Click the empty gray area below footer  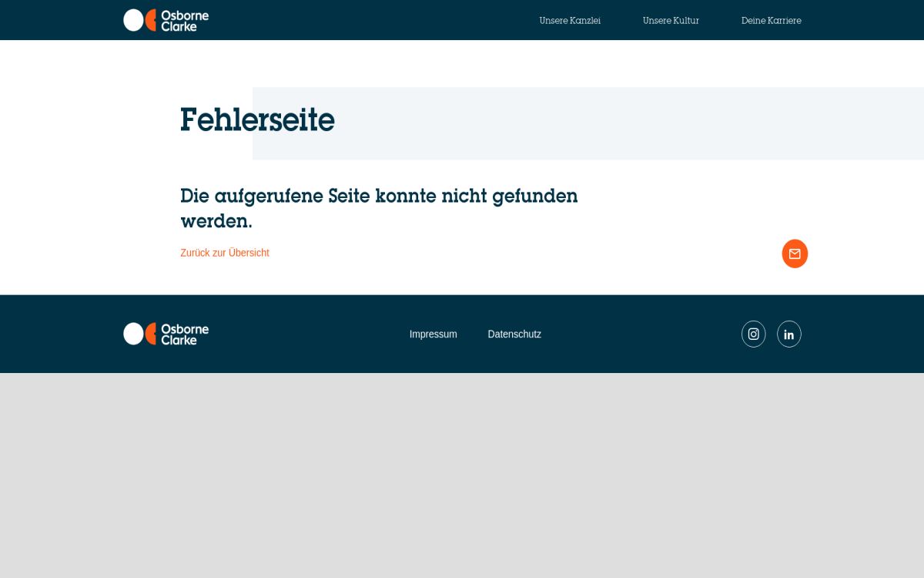pos(462,478)
